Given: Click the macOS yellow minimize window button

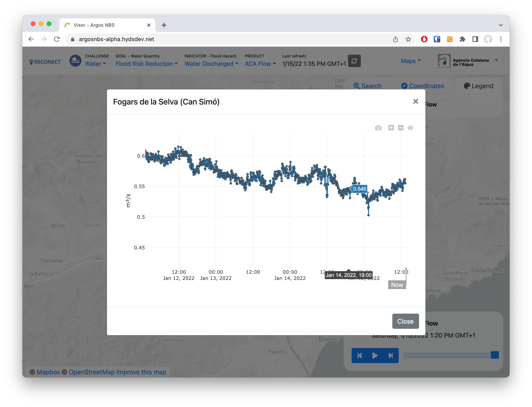Looking at the screenshot, I should [41, 24].
